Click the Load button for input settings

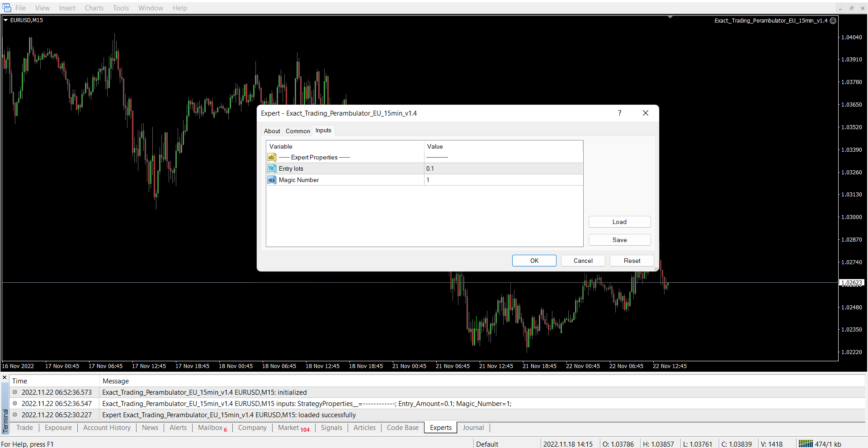(619, 222)
